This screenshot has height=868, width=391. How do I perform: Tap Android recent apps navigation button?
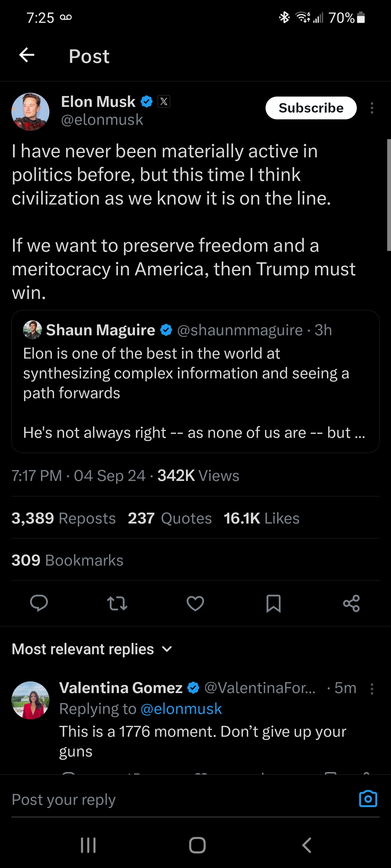click(x=89, y=845)
